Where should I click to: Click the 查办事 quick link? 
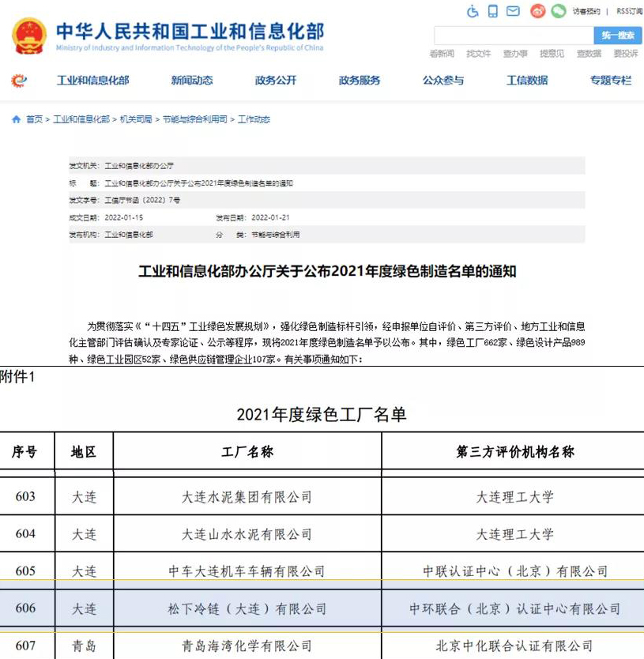tap(515, 54)
